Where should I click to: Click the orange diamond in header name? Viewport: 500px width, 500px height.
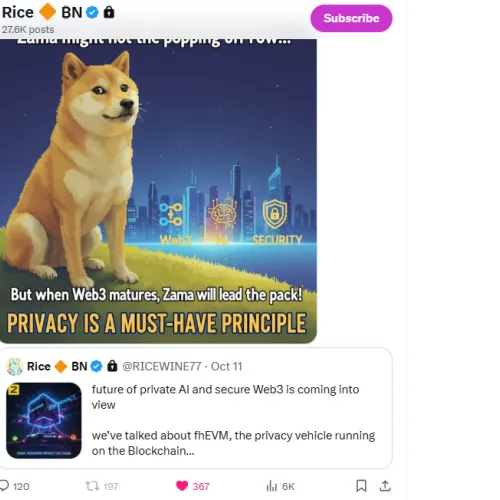pos(48,12)
